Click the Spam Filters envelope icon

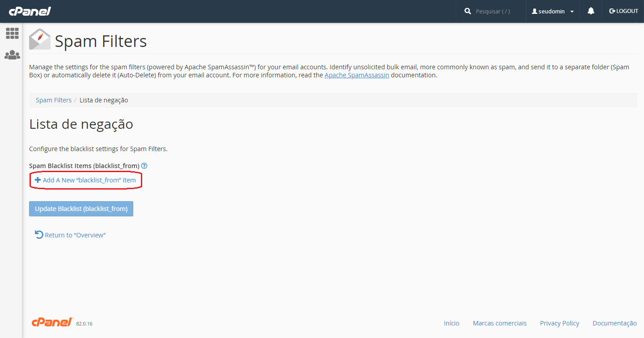(40, 39)
